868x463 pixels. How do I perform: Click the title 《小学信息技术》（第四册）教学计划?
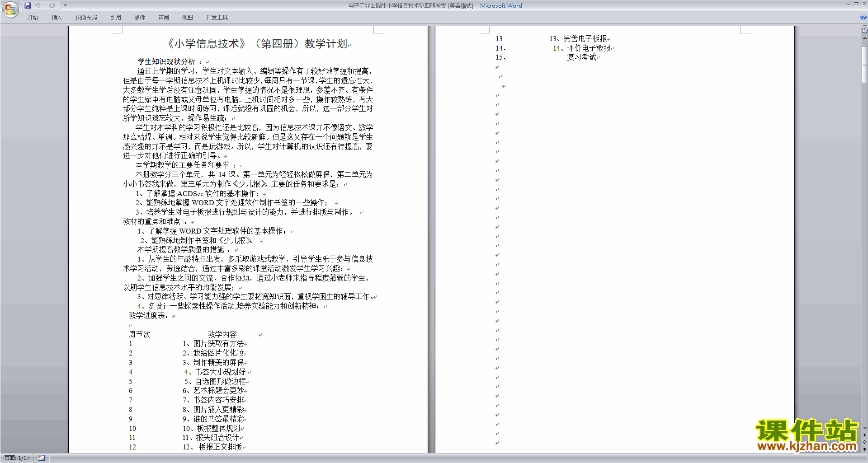coord(258,44)
